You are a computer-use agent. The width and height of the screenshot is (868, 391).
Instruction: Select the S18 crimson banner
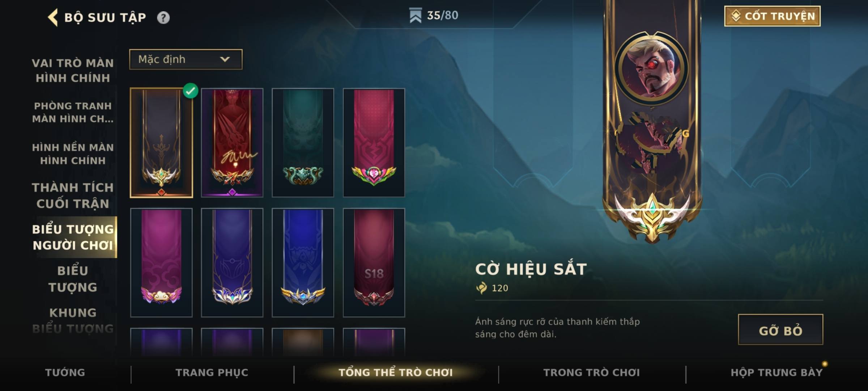[374, 262]
